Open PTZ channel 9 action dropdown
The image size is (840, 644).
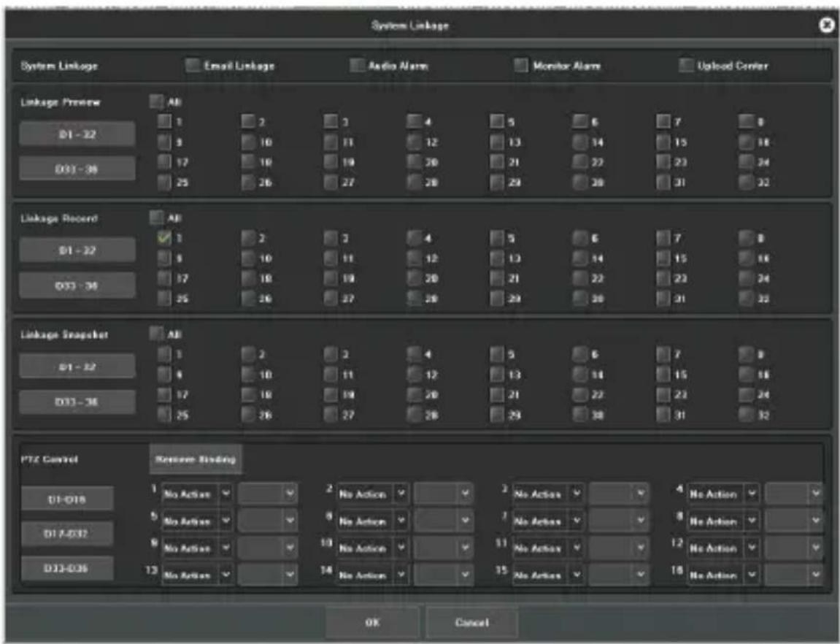(x=196, y=548)
